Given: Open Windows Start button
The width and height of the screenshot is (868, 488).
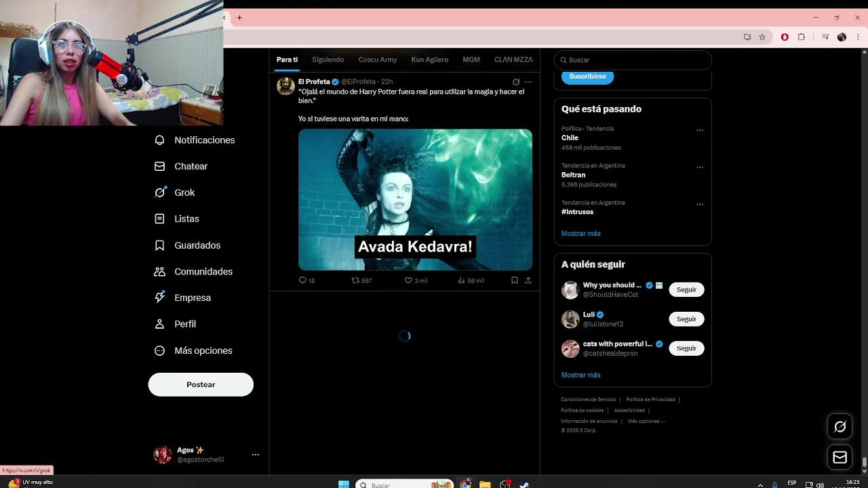Looking at the screenshot, I should click(344, 485).
